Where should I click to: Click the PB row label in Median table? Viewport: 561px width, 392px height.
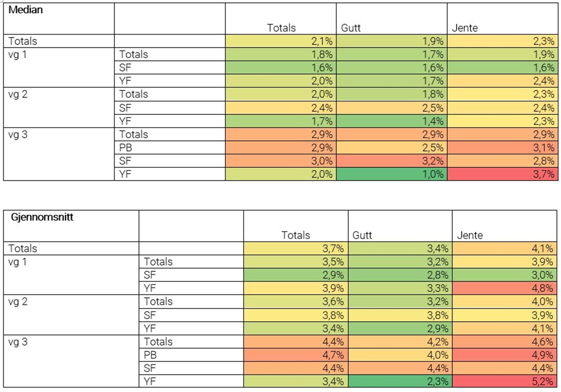click(x=125, y=148)
